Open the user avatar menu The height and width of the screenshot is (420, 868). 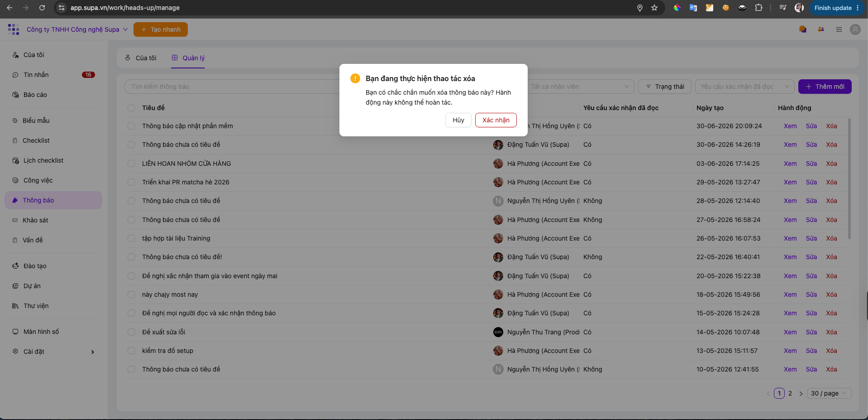(855, 29)
